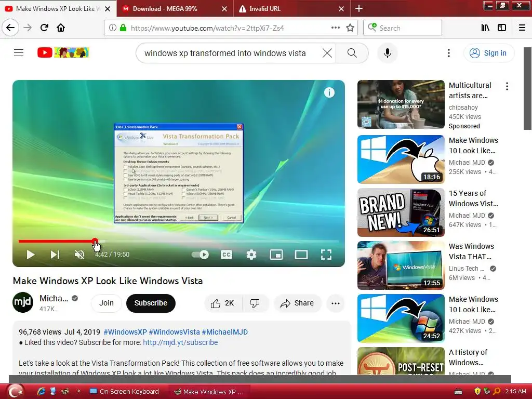Like the video with thumbs up
The height and width of the screenshot is (399, 532).
tap(223, 303)
